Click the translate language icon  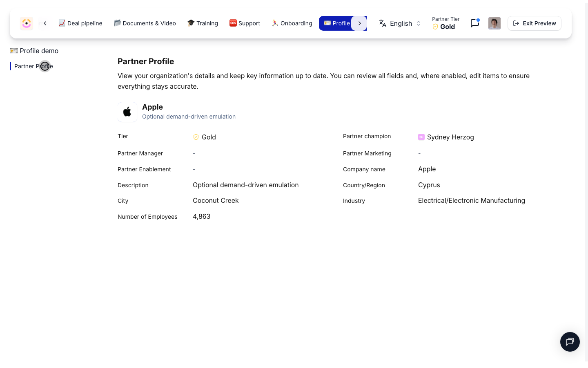[x=383, y=23]
